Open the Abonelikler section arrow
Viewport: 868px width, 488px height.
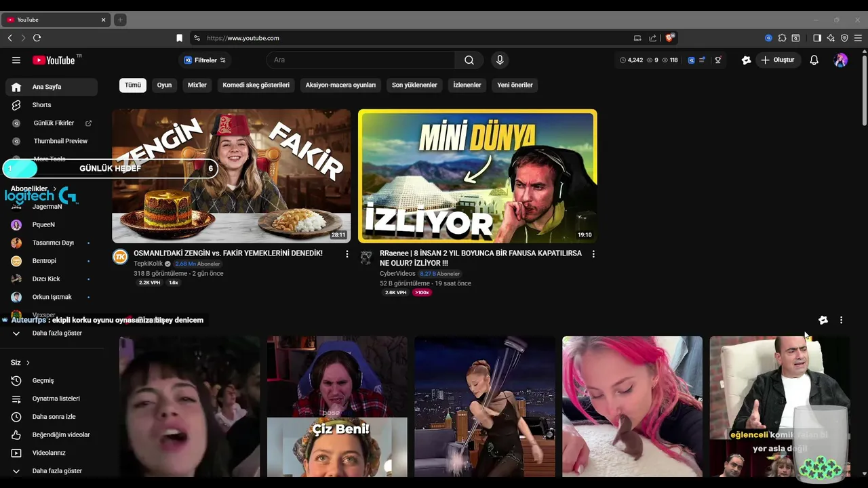[x=54, y=188]
